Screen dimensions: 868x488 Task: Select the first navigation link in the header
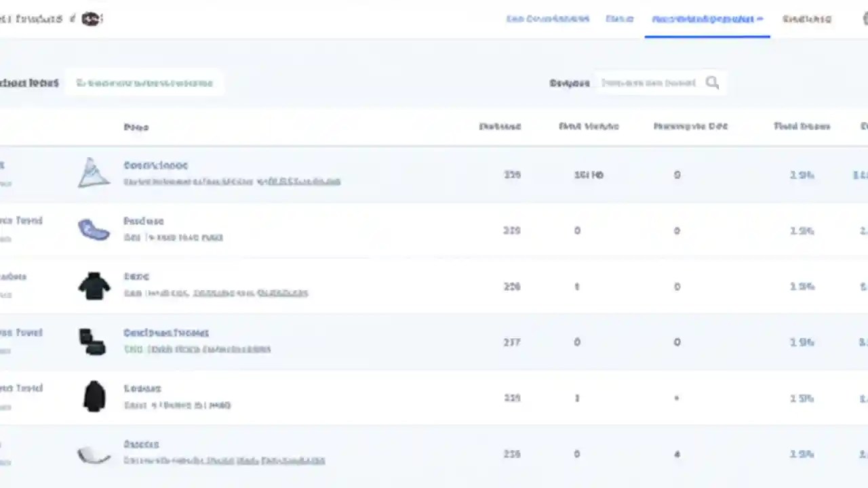pyautogui.click(x=547, y=19)
